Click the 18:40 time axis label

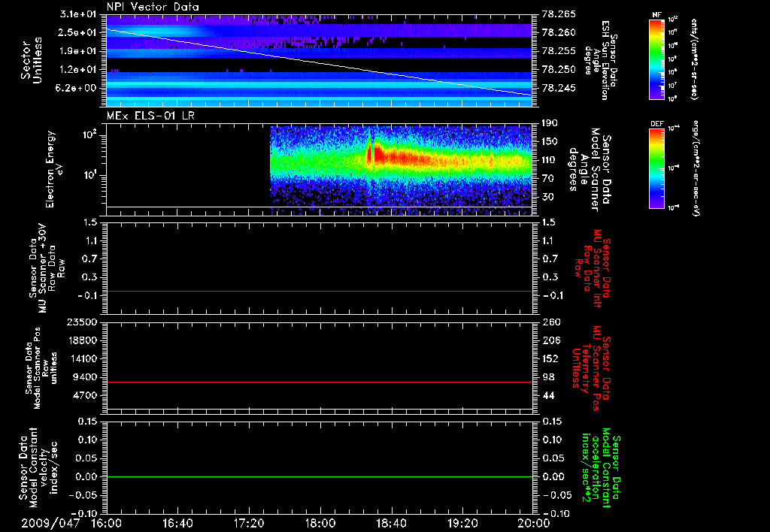pyautogui.click(x=391, y=523)
